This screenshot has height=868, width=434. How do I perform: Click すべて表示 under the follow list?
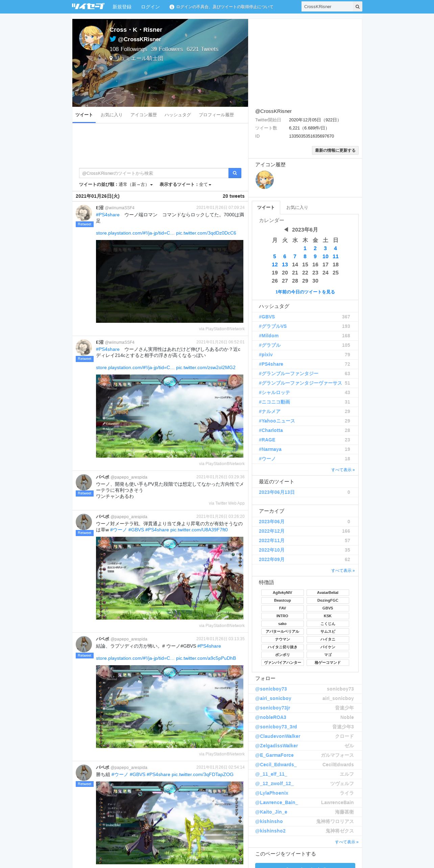(347, 842)
